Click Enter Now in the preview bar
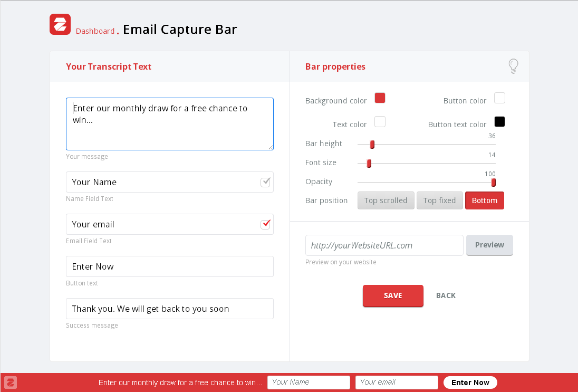 click(470, 383)
